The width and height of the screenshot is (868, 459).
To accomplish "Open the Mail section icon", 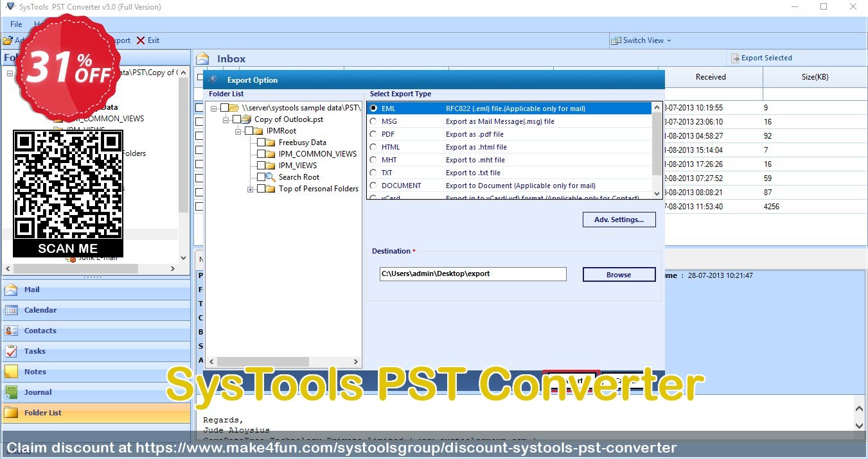I will tap(11, 290).
